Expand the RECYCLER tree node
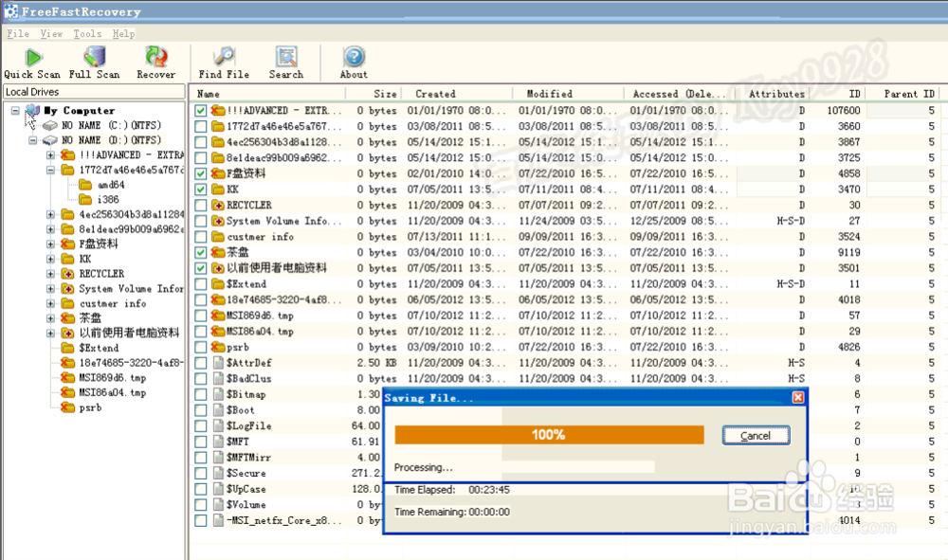Viewport: 948px width, 560px height. (51, 274)
